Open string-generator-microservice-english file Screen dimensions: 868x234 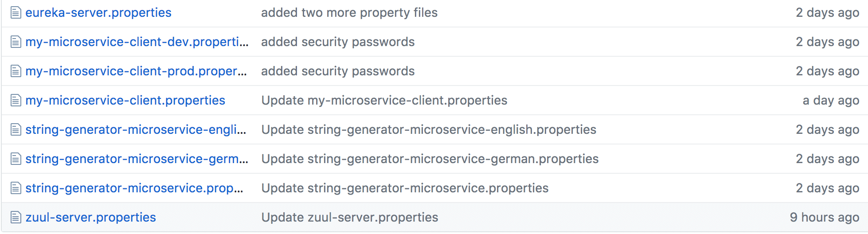136,130
